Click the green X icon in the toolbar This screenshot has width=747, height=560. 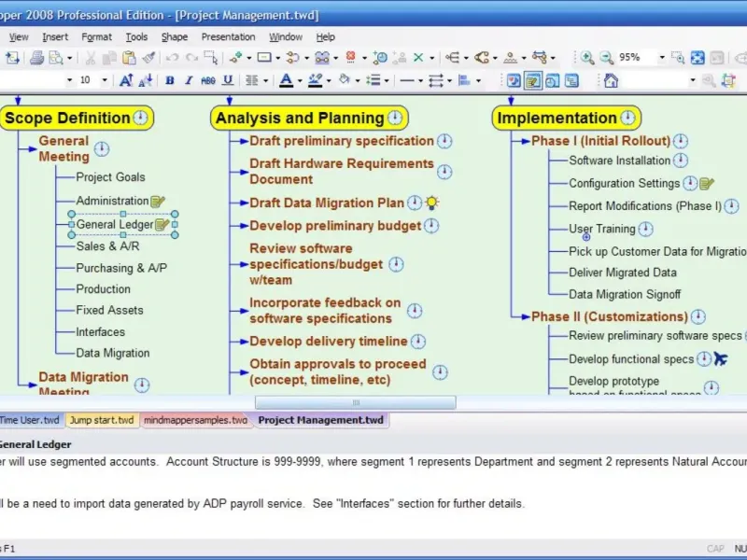click(418, 58)
